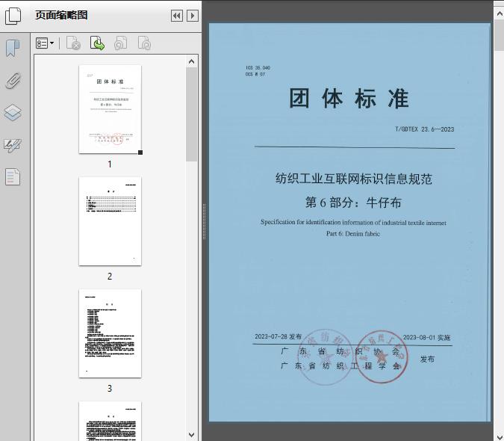Image resolution: width=504 pixels, height=441 pixels.
Task: Select page 2 thumbnail
Action: click(110, 221)
